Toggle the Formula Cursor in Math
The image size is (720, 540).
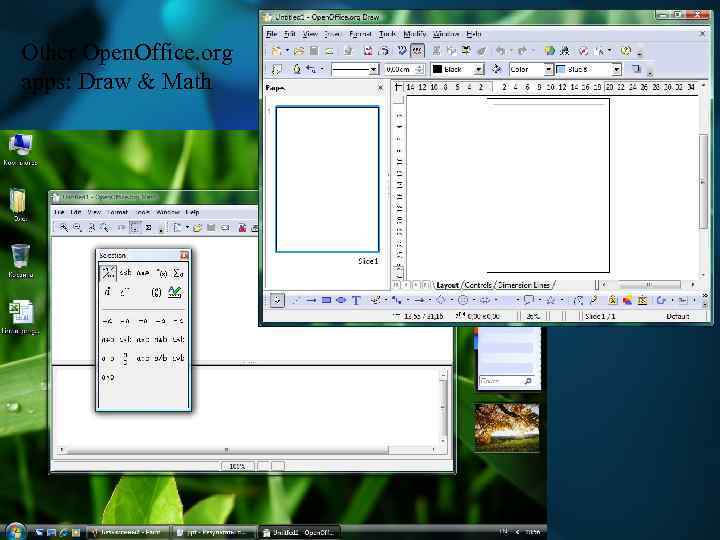pos(135,227)
